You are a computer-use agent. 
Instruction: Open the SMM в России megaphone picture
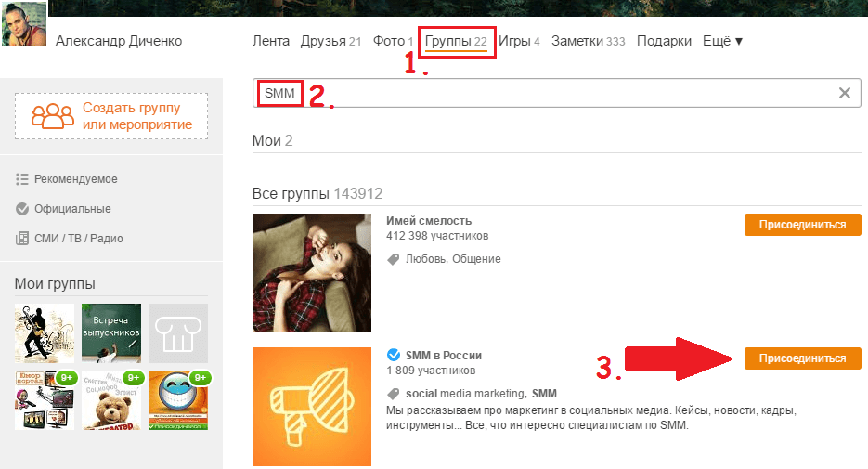coord(312,407)
